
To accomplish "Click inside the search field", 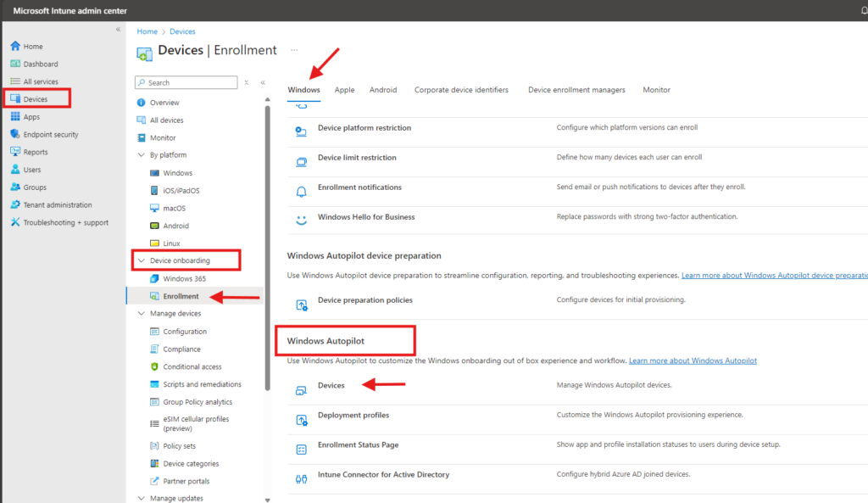I will 186,82.
